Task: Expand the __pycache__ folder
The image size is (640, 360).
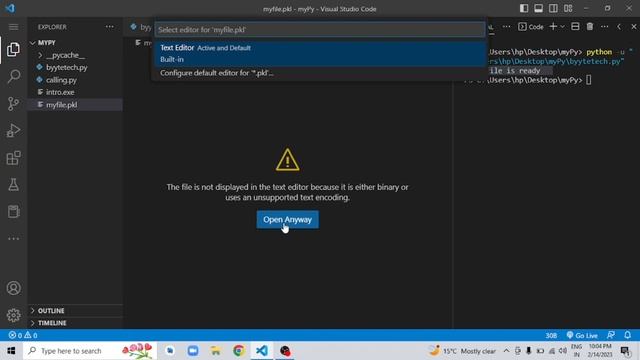Action: pyautogui.click(x=75, y=55)
